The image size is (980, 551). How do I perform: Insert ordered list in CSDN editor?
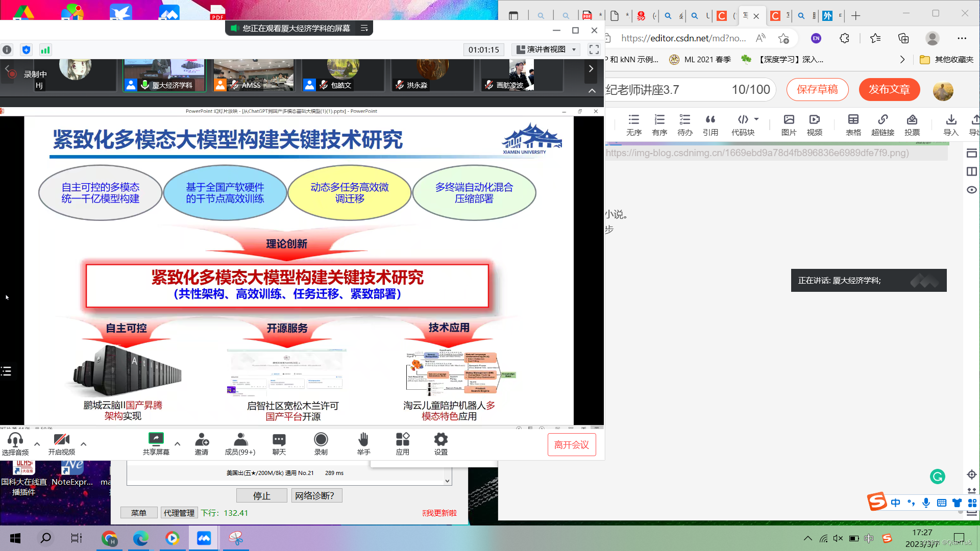(659, 125)
